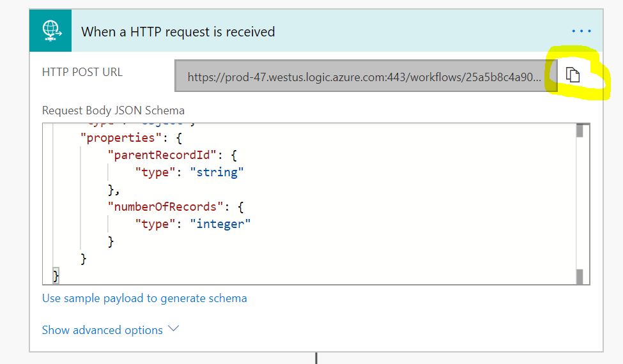The height and width of the screenshot is (364, 623).
Task: Click inside the HTTP POST URL field
Action: (365, 77)
